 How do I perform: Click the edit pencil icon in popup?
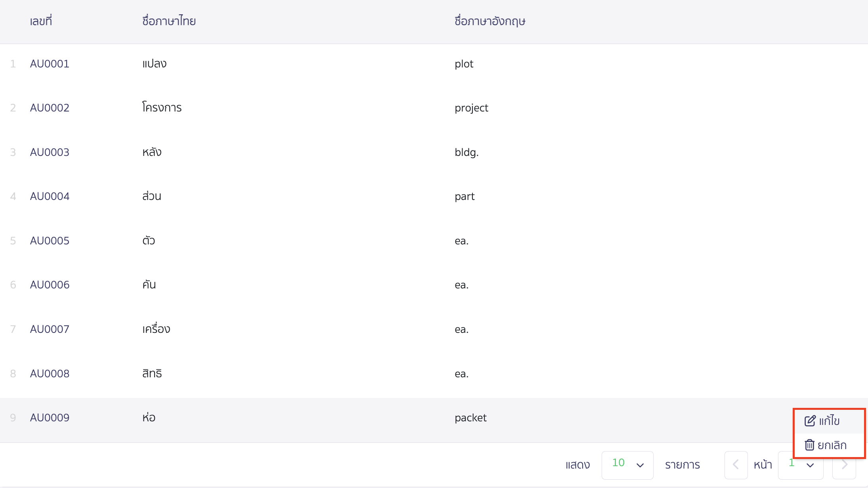[x=810, y=421]
